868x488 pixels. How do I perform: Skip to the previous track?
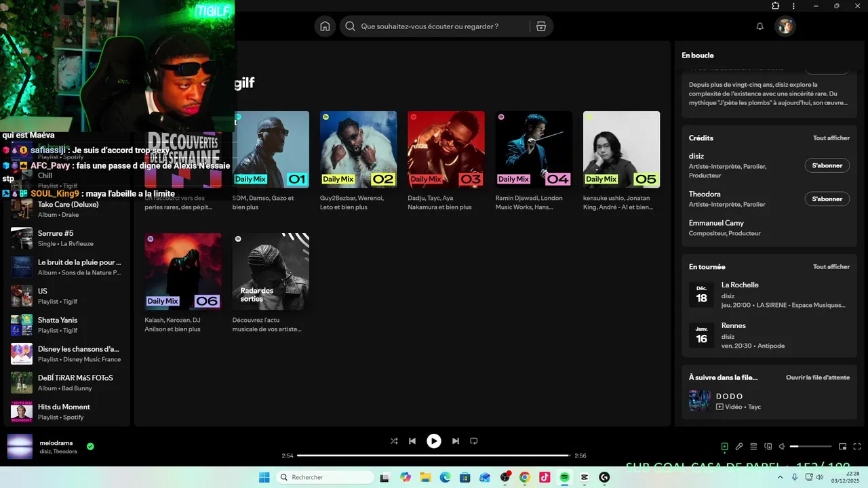[x=412, y=441]
